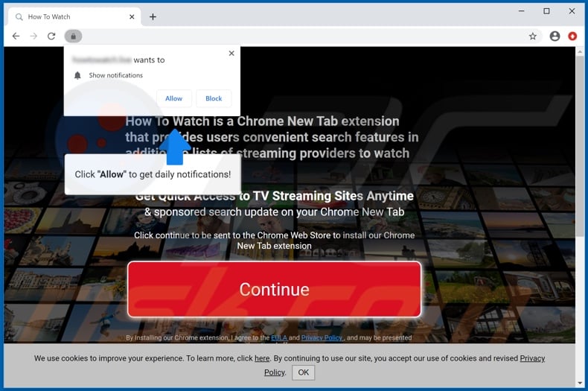Reload the page with the refresh icon
The image size is (588, 391).
[51, 36]
